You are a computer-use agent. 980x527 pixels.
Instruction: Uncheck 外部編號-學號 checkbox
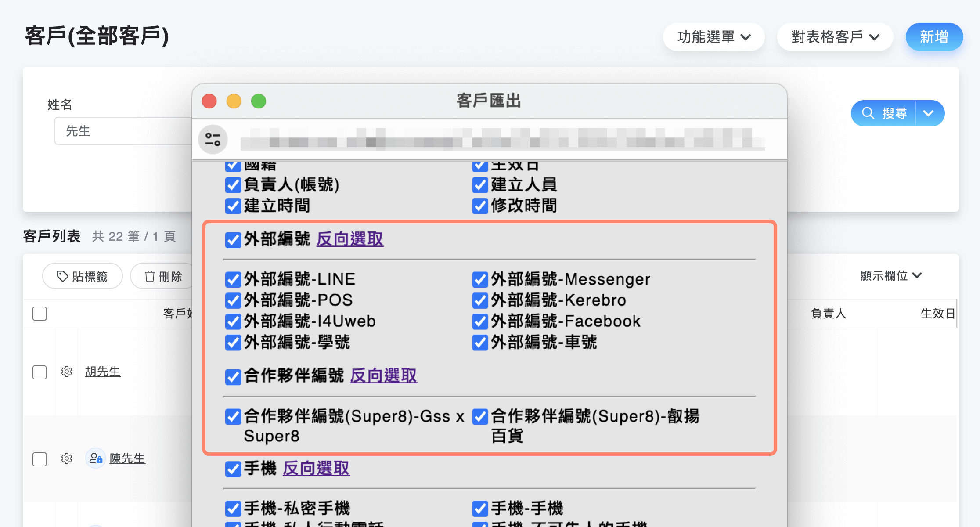click(x=233, y=343)
